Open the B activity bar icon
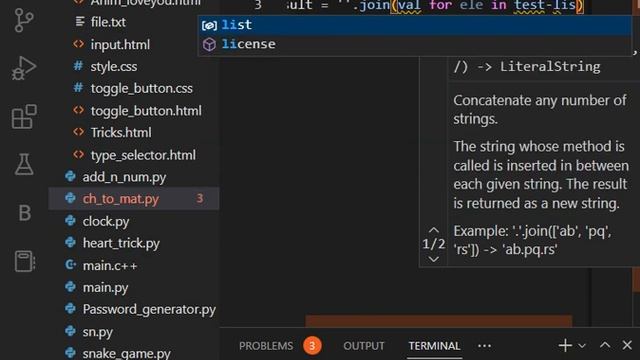Image resolution: width=640 pixels, height=360 pixels. click(24, 213)
